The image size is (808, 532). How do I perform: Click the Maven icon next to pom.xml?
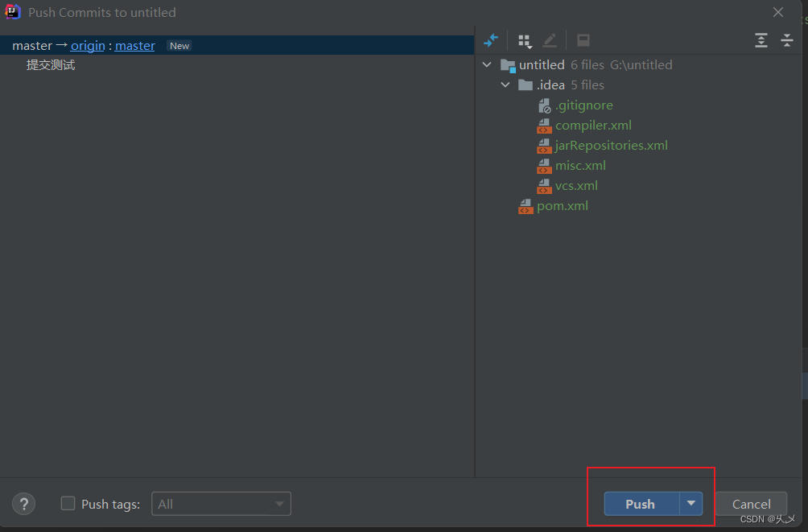pos(525,205)
